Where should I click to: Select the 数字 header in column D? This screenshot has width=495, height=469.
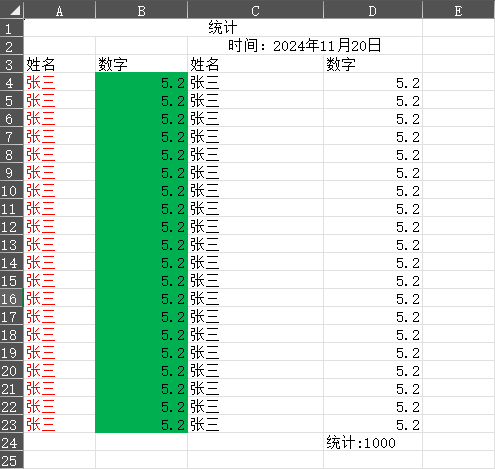coord(373,64)
